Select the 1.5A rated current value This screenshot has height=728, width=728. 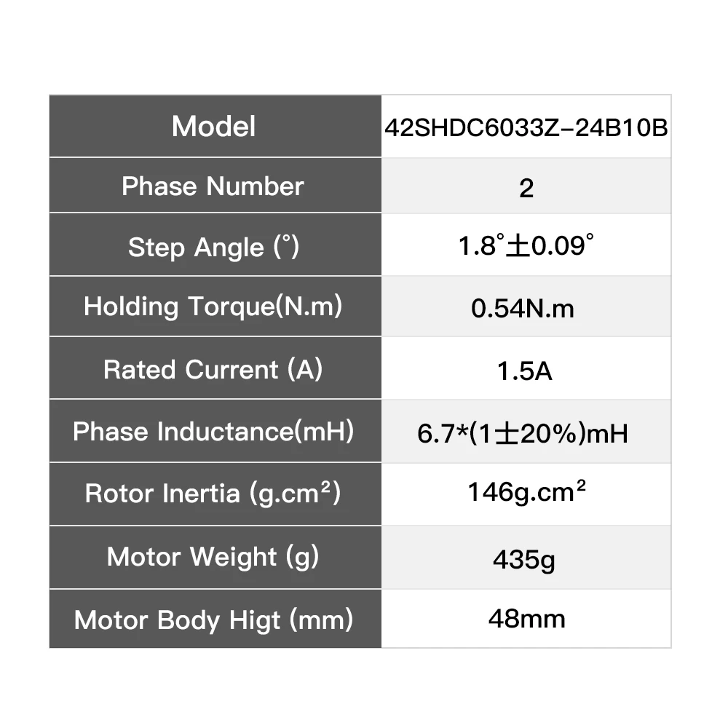tap(525, 371)
